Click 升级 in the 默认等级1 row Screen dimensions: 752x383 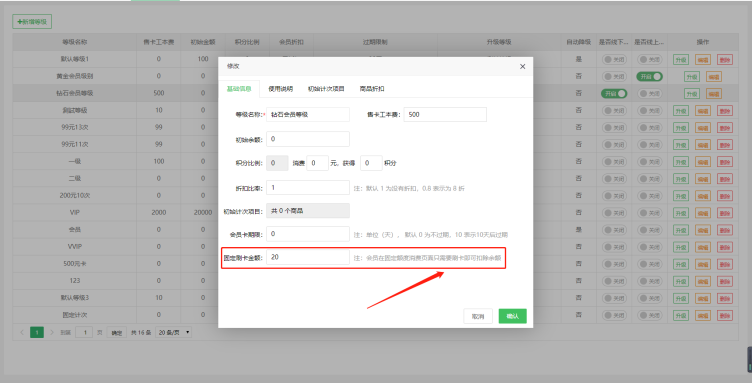[x=681, y=59]
